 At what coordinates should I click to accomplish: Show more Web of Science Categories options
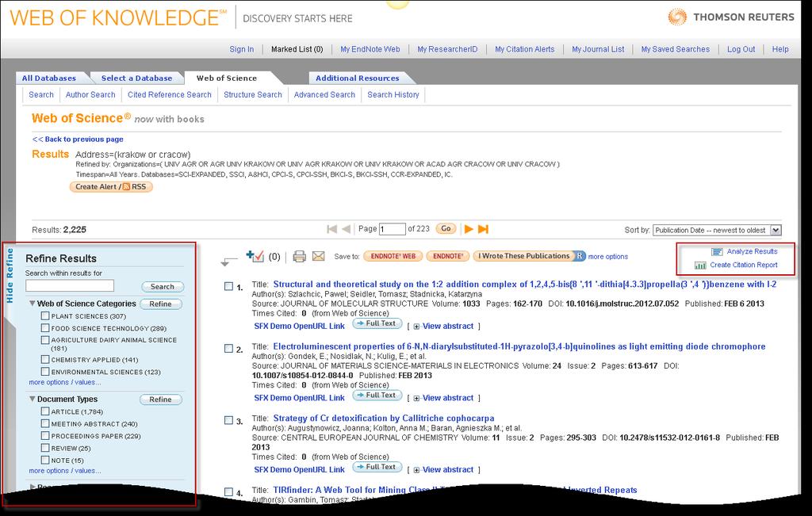[x=65, y=383]
